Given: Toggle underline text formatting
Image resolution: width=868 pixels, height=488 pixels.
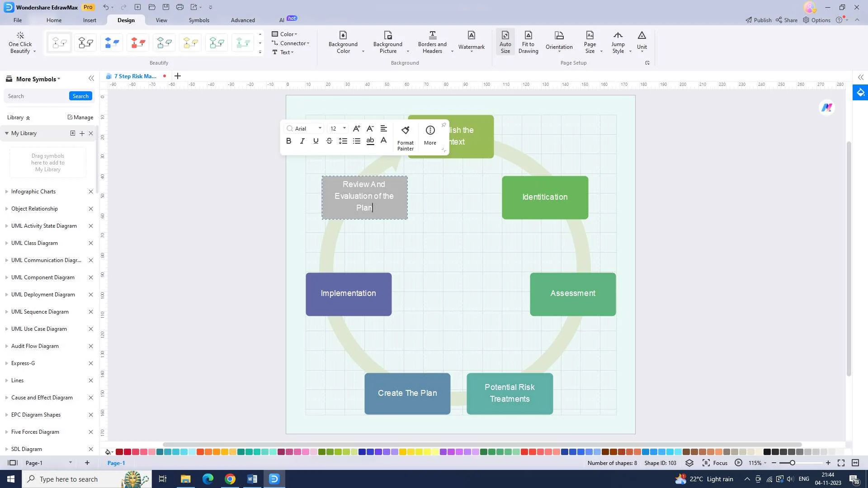Looking at the screenshot, I should pyautogui.click(x=316, y=140).
